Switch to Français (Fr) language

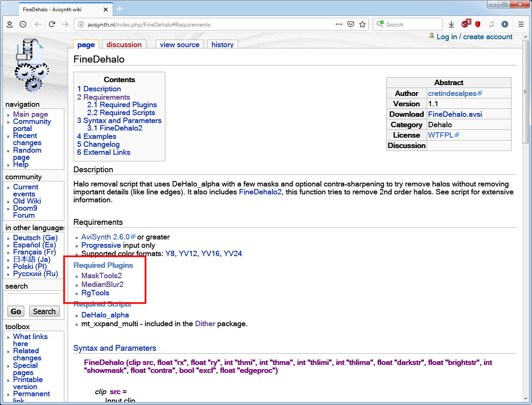[34, 252]
